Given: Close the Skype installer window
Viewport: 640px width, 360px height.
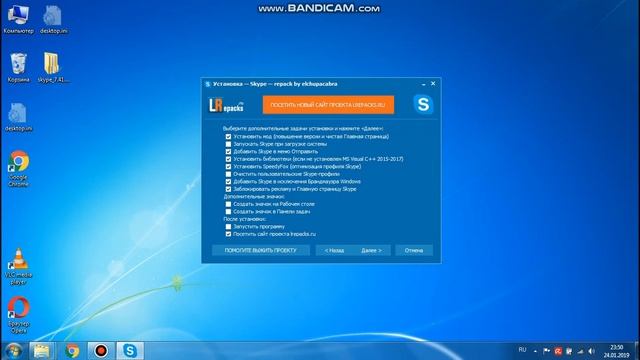Looking at the screenshot, I should [433, 84].
